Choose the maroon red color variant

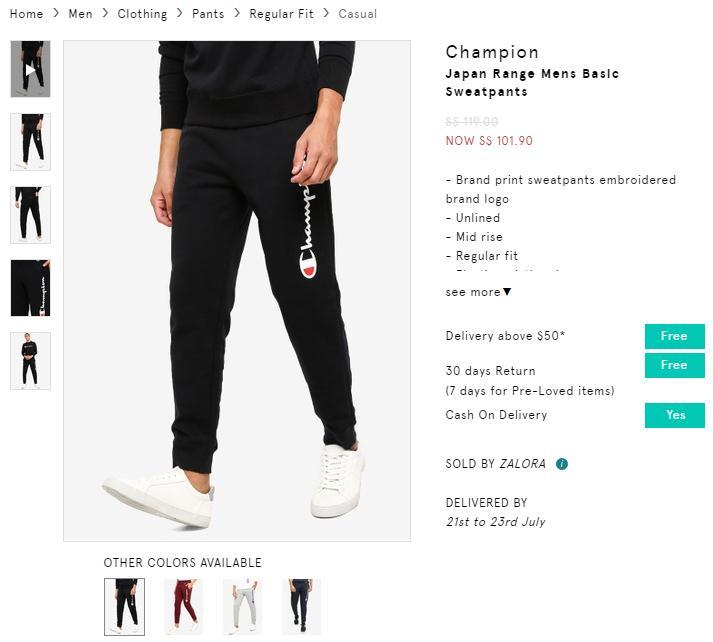point(183,606)
